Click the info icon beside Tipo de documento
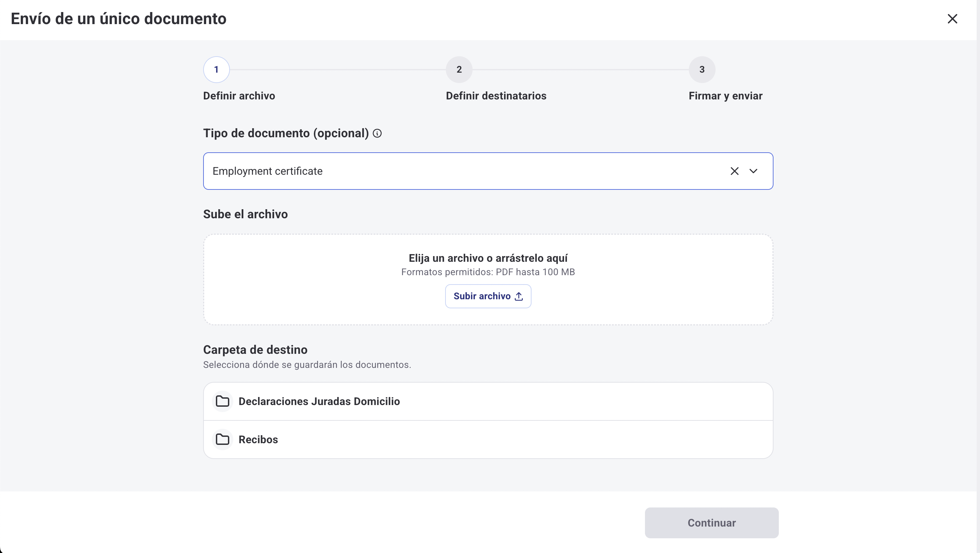 (x=377, y=133)
